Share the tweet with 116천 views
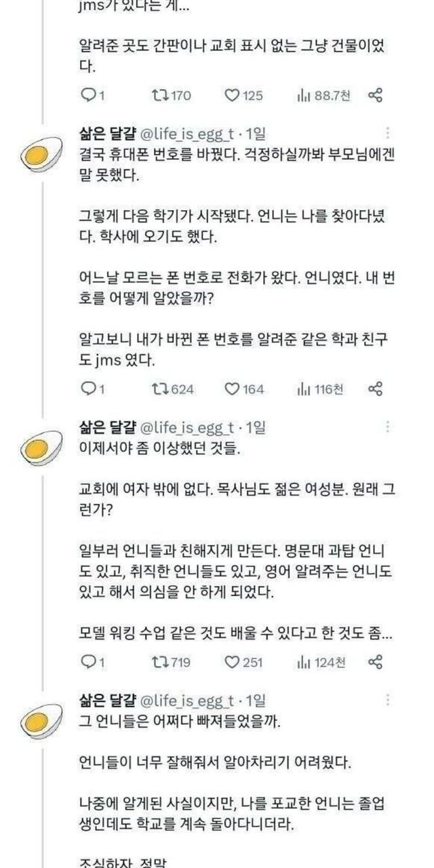Screen dimensions: 434x868 click(x=376, y=389)
